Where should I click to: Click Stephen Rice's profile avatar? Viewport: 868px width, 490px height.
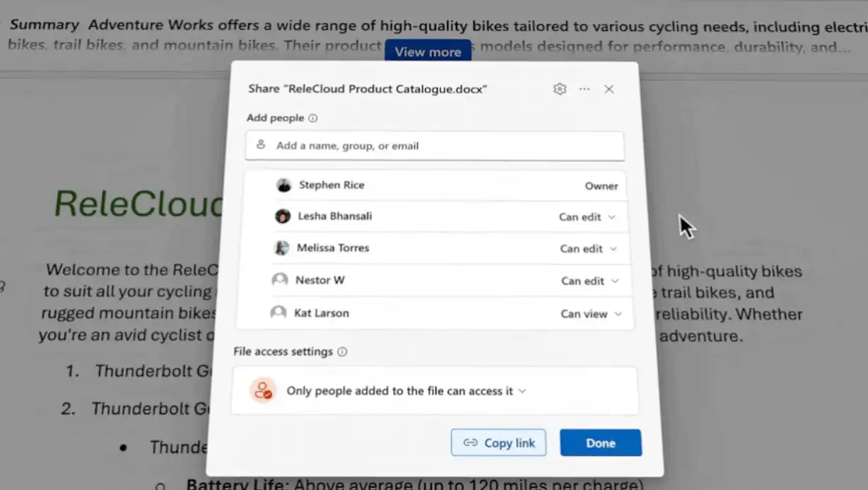pyautogui.click(x=283, y=185)
